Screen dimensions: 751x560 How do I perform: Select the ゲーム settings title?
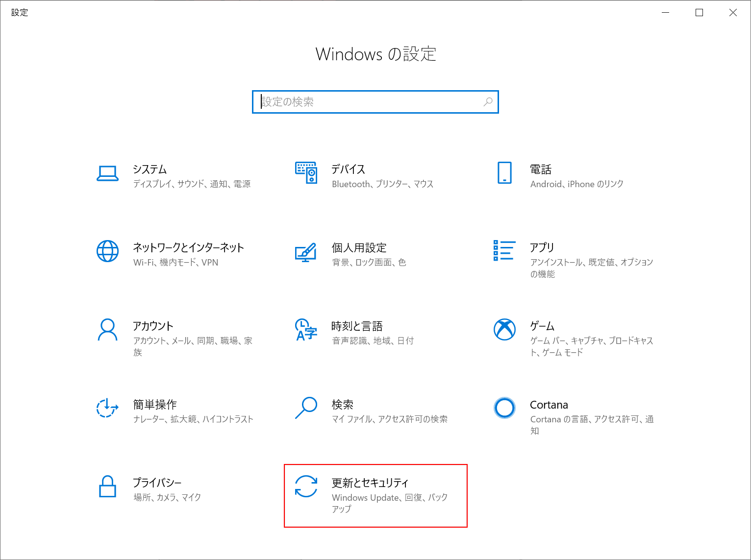tap(542, 326)
